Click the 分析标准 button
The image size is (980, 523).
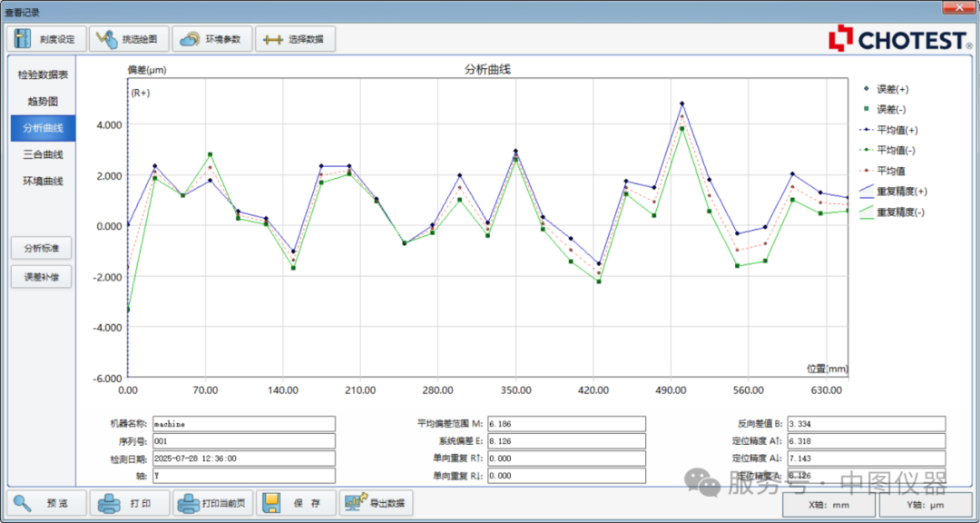pyautogui.click(x=42, y=248)
